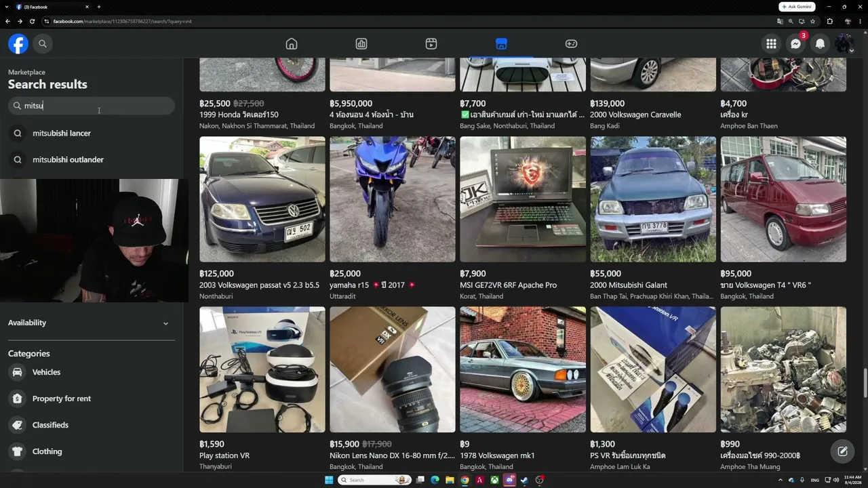Open the red Volkswagen T4 van photo
Viewport: 868px width, 488px height.
click(x=783, y=199)
